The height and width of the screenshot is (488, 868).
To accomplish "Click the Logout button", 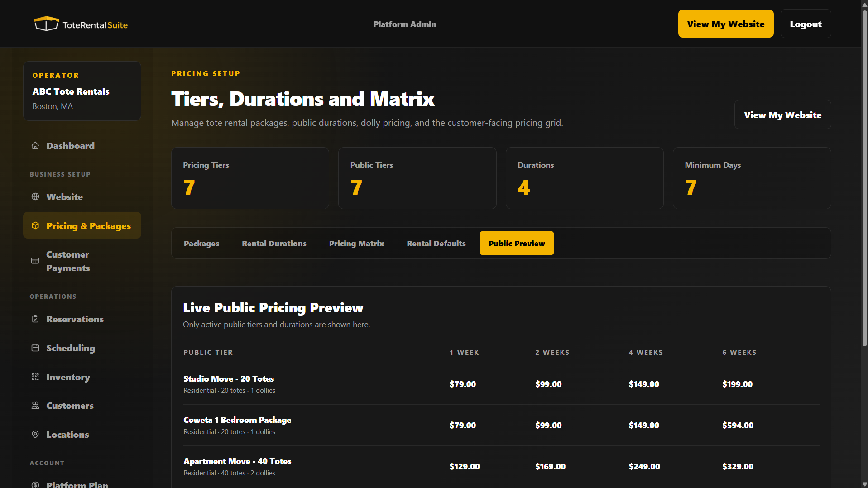I will 806,24.
